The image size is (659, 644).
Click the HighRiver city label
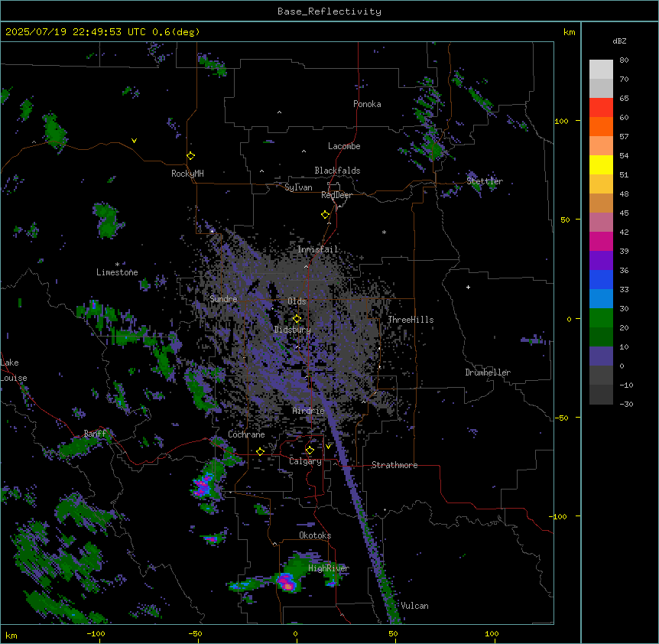click(329, 568)
